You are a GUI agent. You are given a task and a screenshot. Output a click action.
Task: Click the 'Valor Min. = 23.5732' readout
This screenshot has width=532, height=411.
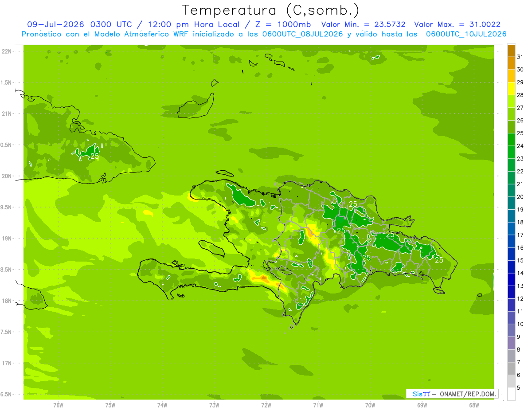pyautogui.click(x=363, y=24)
